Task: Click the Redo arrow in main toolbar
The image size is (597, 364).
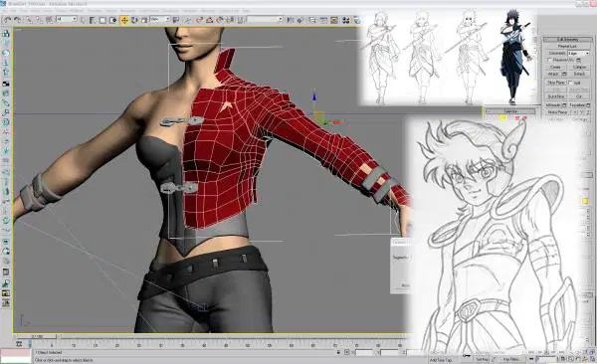Action: point(18,20)
